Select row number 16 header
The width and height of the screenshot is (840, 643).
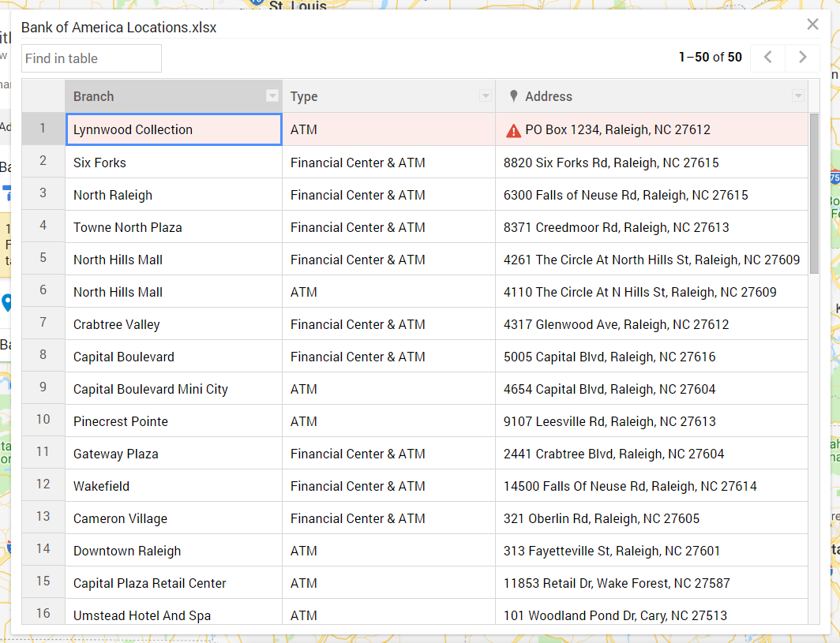coord(43,612)
